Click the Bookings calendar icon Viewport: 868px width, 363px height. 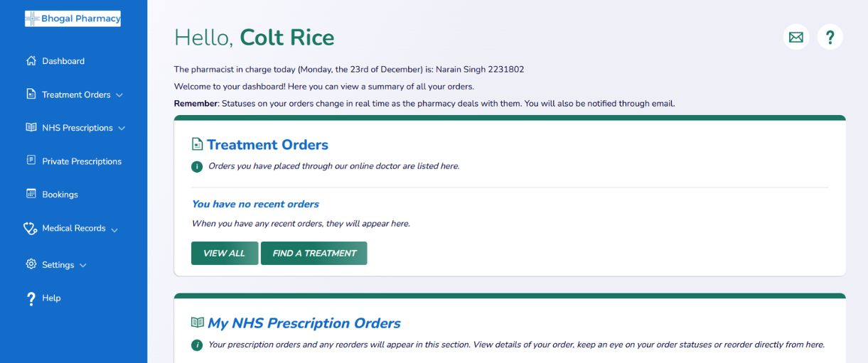(31, 194)
